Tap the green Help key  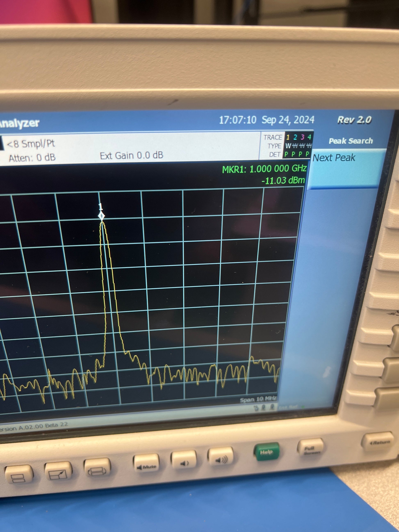point(267,452)
